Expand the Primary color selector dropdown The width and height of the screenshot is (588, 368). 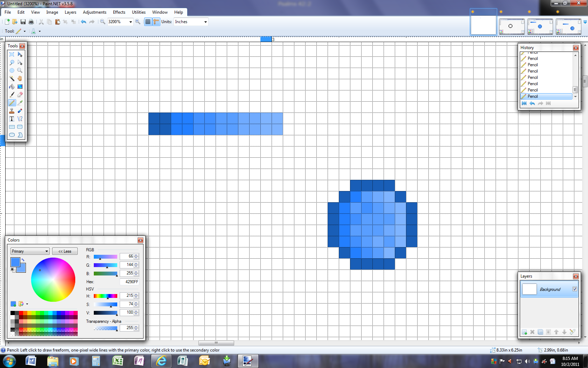click(x=47, y=251)
